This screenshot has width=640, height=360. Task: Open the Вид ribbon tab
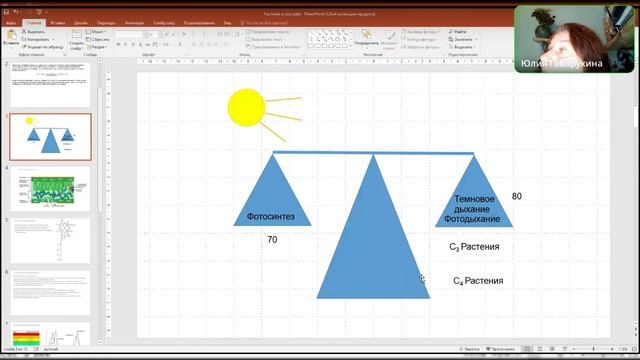click(x=227, y=23)
